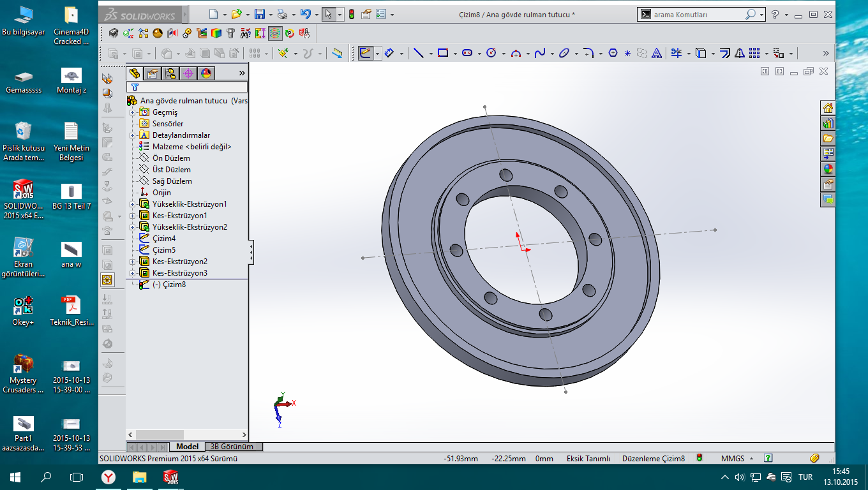Image resolution: width=868 pixels, height=490 pixels.
Task: Click the Trim Entities scissors icon
Action: (676, 54)
